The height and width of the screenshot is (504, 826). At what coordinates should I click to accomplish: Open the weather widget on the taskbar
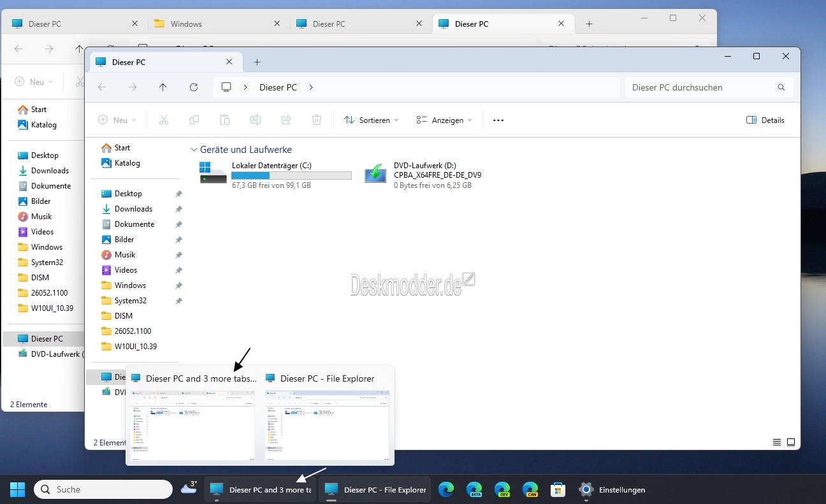click(189, 489)
